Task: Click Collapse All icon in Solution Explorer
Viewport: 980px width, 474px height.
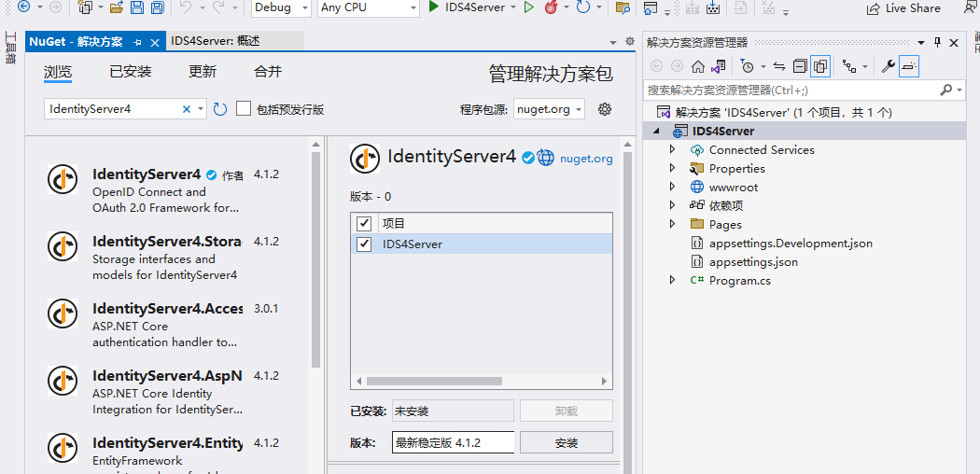Action: (800, 66)
